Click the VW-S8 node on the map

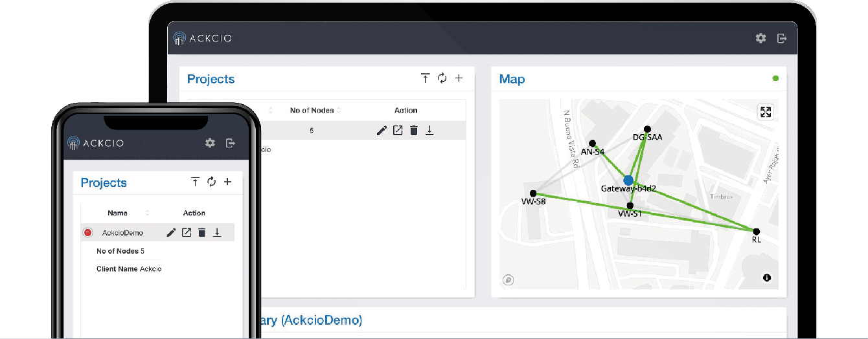coord(533,193)
